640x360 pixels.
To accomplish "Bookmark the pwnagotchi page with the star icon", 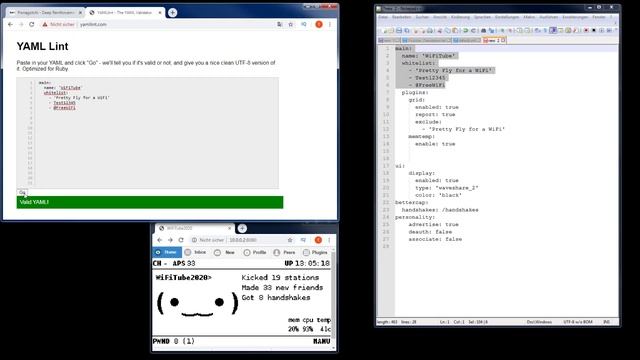I will click(290, 240).
